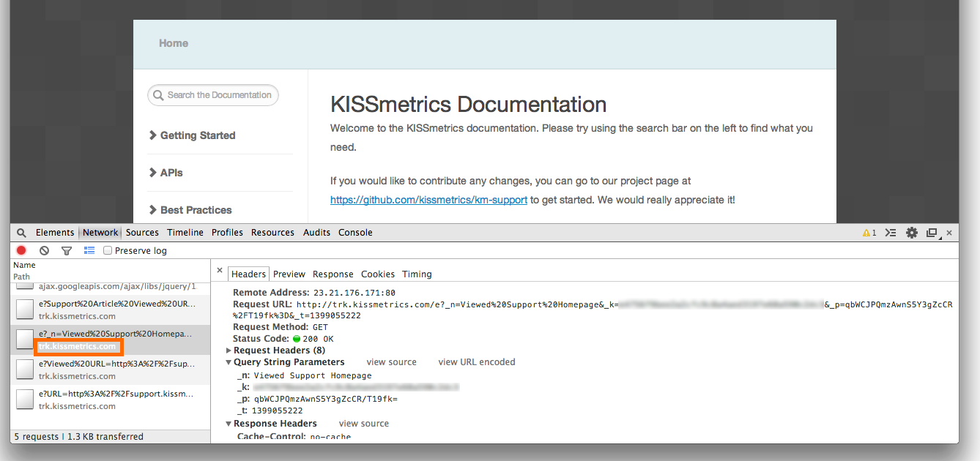The width and height of the screenshot is (980, 461).
Task: Click the Remote Address 23.21.176.171:80 value
Action: point(354,293)
